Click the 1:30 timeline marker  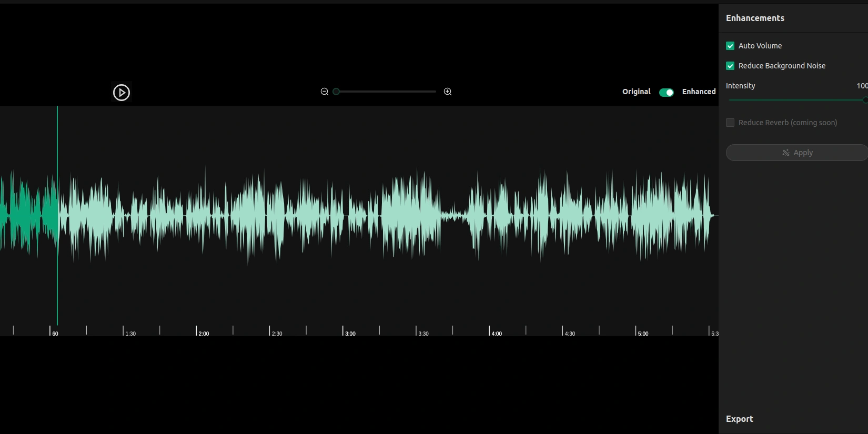click(x=124, y=331)
